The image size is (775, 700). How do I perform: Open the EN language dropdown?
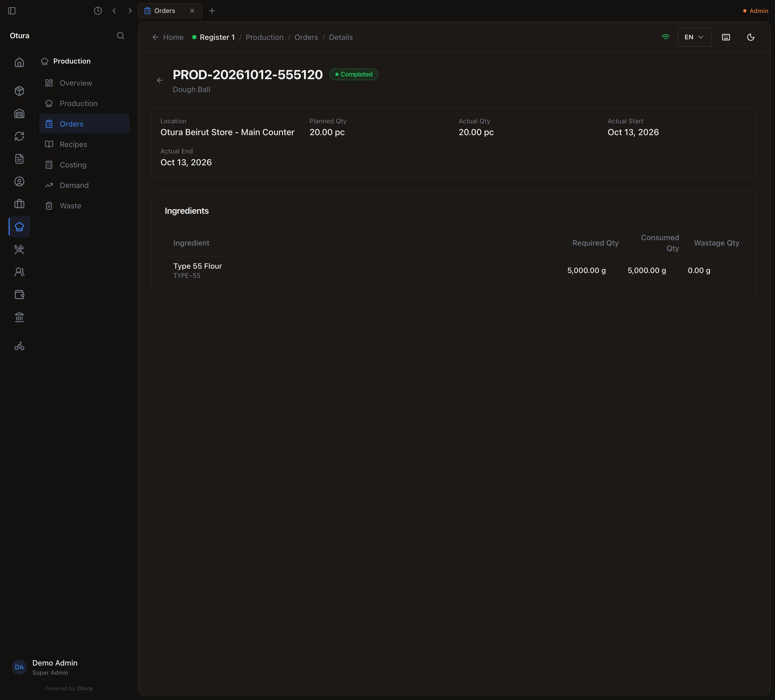694,37
